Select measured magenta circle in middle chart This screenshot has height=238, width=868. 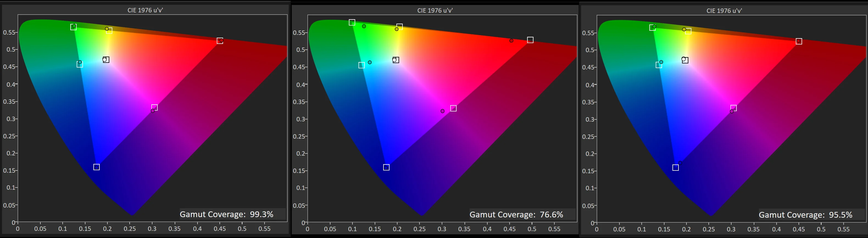point(443,111)
